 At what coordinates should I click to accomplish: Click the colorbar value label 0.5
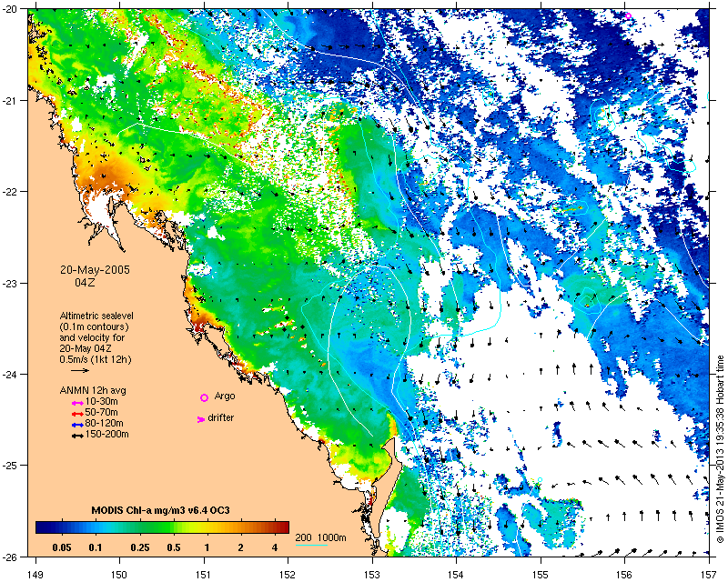(x=174, y=547)
